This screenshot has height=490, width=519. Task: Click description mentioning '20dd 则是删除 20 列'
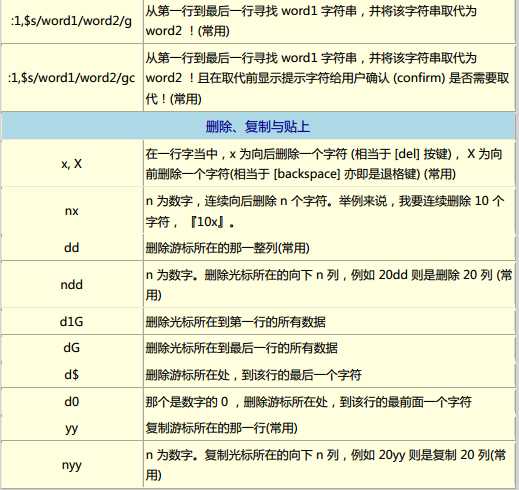click(x=328, y=285)
